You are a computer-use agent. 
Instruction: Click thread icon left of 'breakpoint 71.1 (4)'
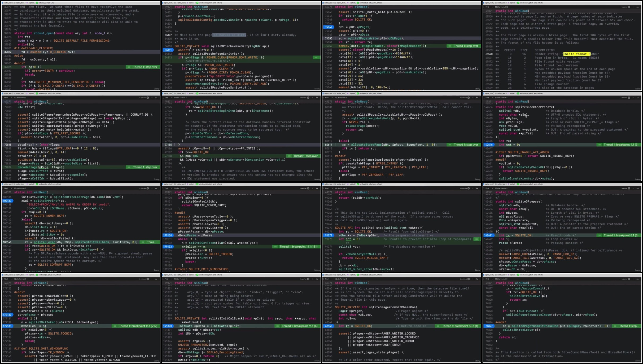tap(278, 326)
